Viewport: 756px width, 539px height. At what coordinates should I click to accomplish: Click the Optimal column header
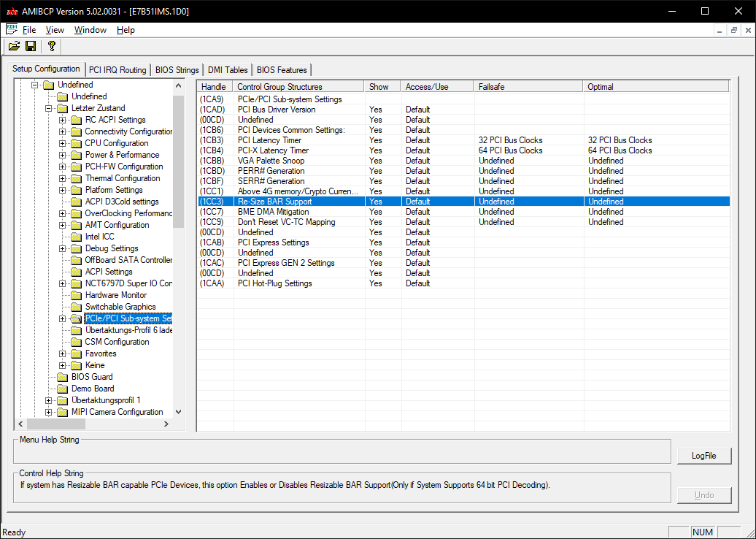656,87
